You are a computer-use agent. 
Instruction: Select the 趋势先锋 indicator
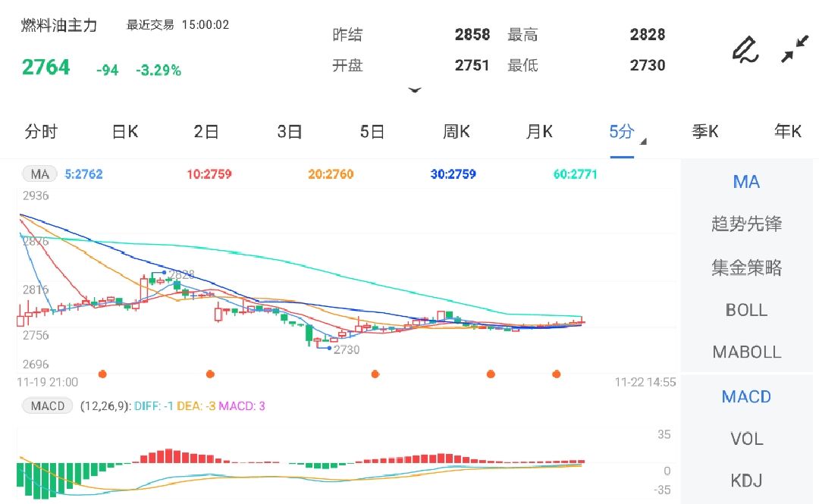pyautogui.click(x=745, y=224)
